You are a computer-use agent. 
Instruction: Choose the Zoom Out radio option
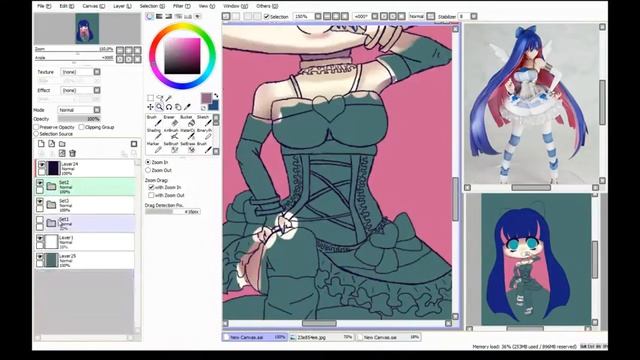click(148, 170)
